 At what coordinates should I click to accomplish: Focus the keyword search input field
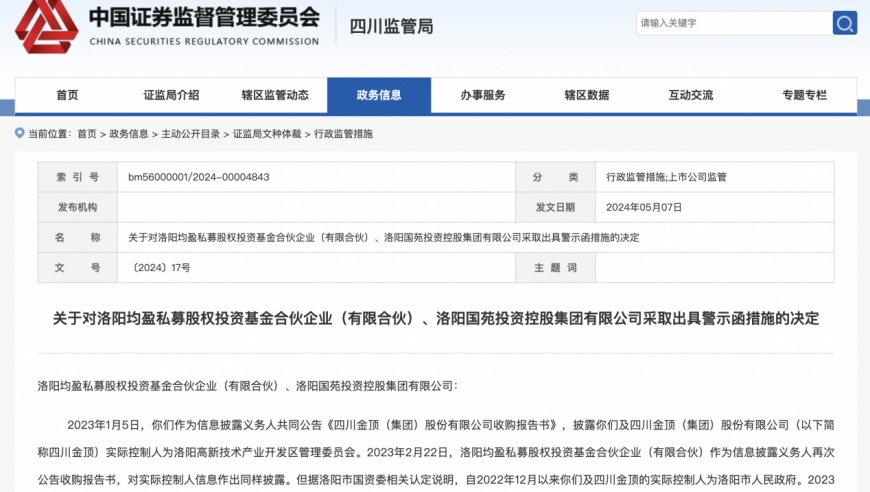(734, 23)
